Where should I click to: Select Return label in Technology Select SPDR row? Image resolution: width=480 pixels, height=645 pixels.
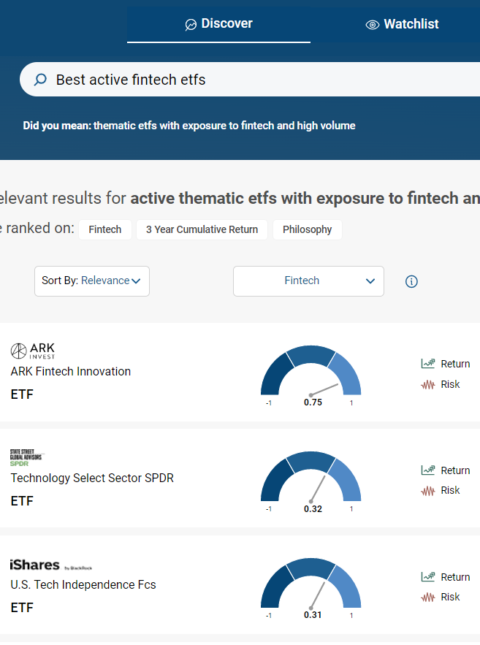455,470
